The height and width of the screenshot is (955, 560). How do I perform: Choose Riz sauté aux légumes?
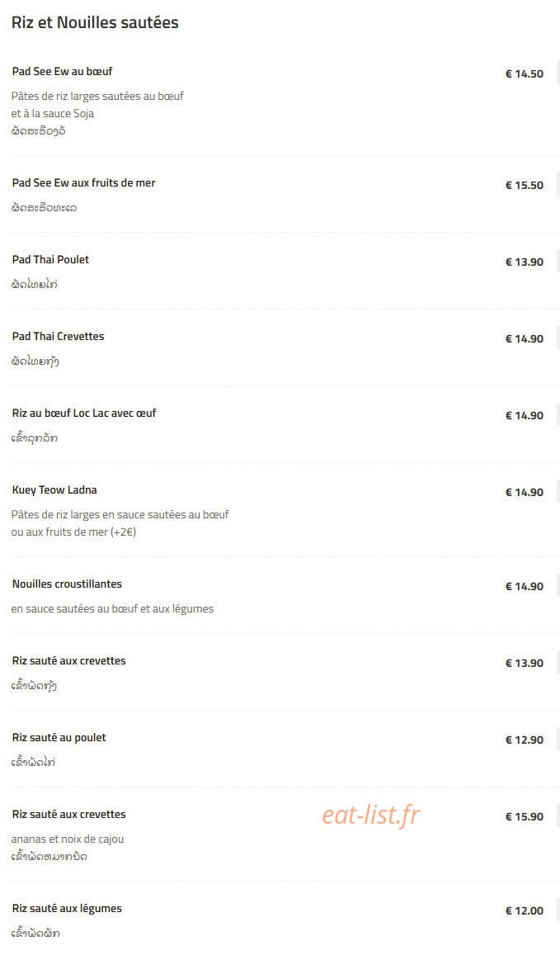click(67, 908)
